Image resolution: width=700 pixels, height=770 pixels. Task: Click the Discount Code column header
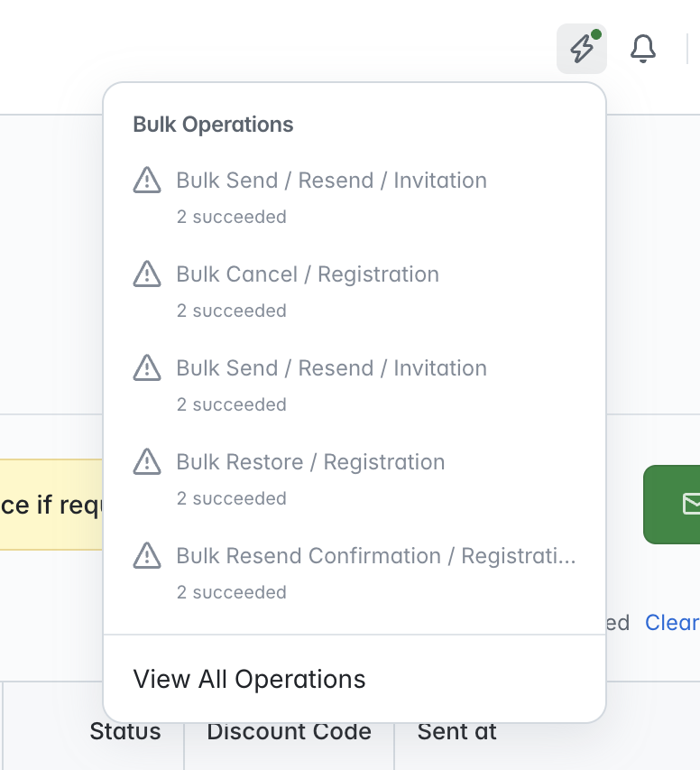[290, 731]
